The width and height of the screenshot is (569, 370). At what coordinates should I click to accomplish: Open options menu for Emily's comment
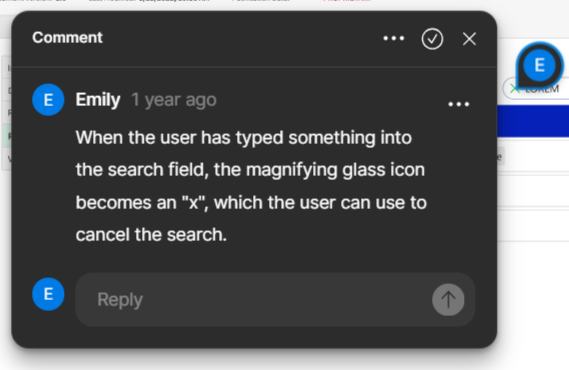tap(459, 104)
